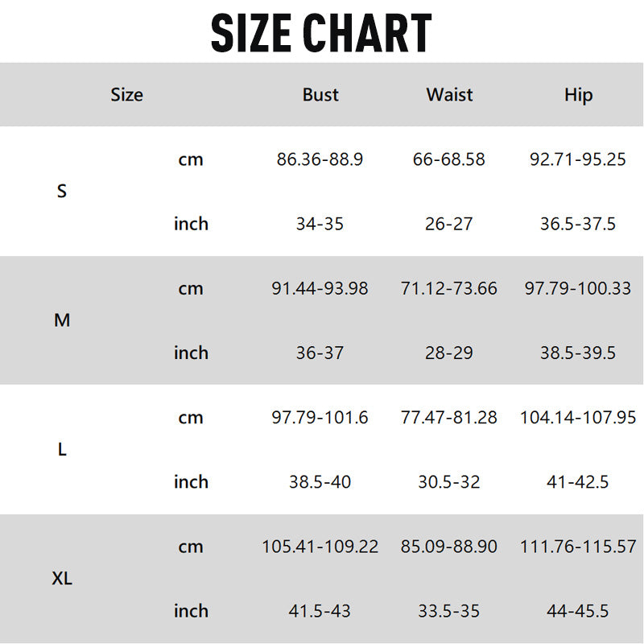This screenshot has height=644, width=644.
Task: Click the Hip column header
Action: click(x=578, y=95)
